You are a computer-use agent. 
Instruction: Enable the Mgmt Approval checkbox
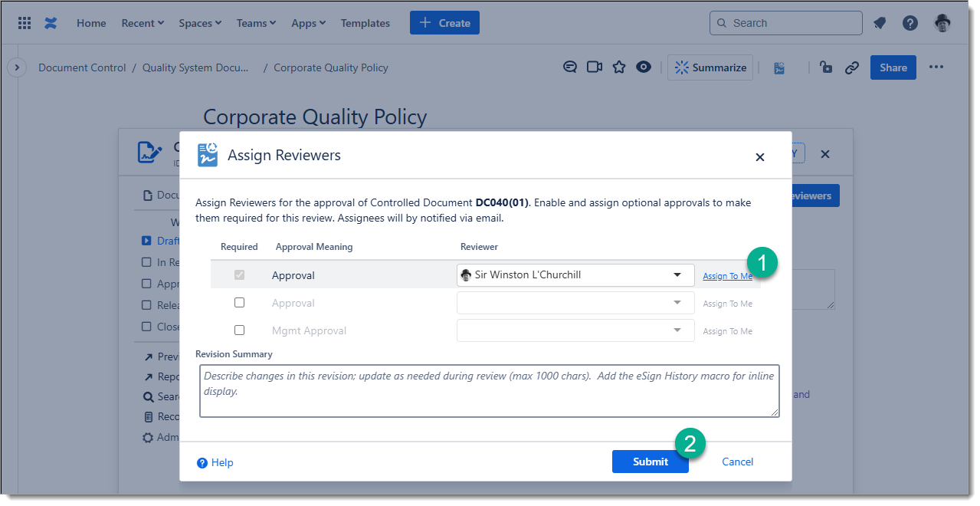pos(239,330)
